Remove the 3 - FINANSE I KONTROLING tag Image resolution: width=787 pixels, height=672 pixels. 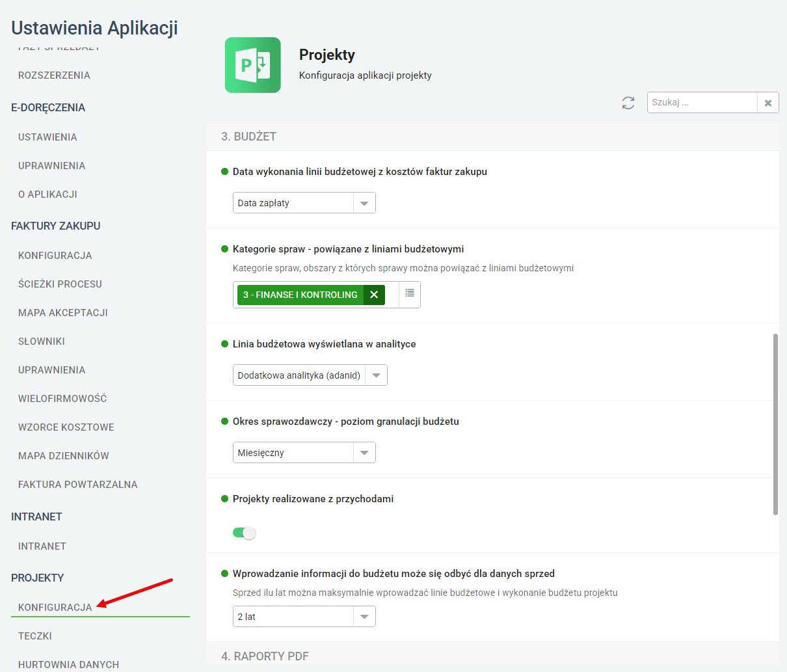[x=374, y=295]
